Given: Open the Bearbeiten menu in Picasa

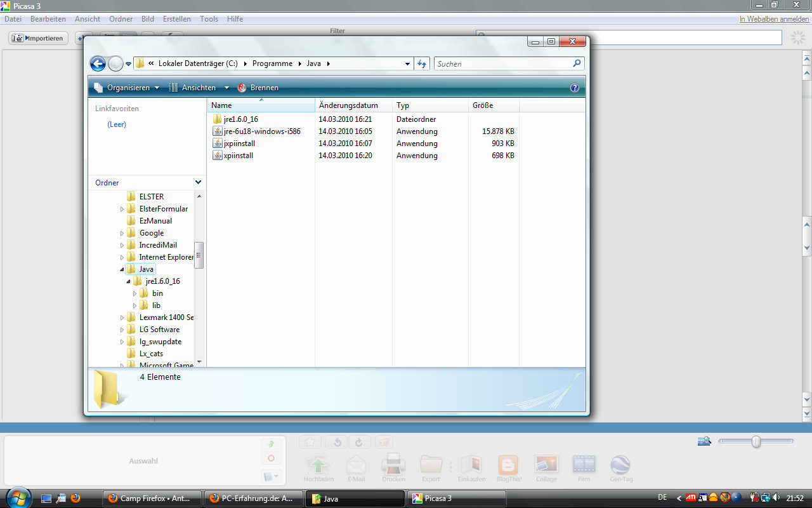Looking at the screenshot, I should tap(48, 19).
